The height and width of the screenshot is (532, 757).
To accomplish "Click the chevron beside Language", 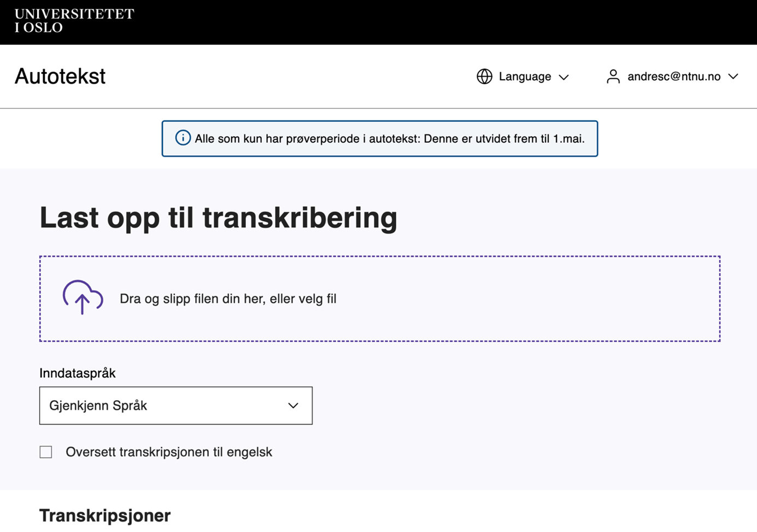I will pyautogui.click(x=564, y=77).
